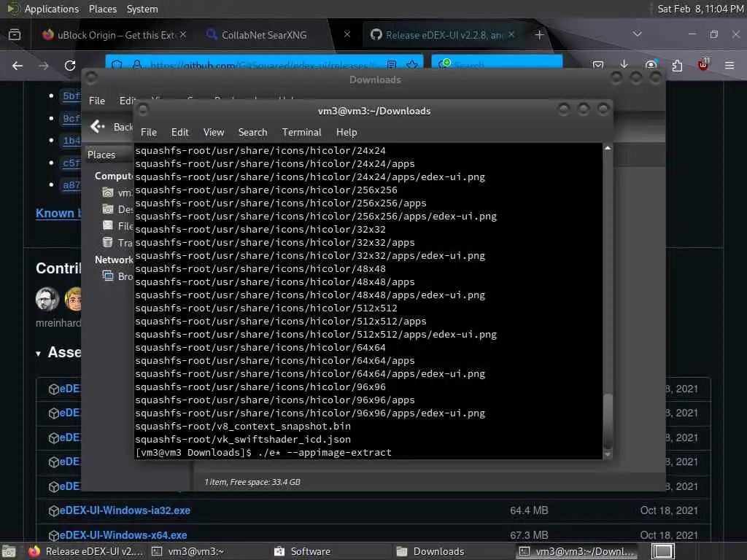The image size is (747, 560).
Task: Click the 1b4 commit hash link
Action: click(71, 141)
